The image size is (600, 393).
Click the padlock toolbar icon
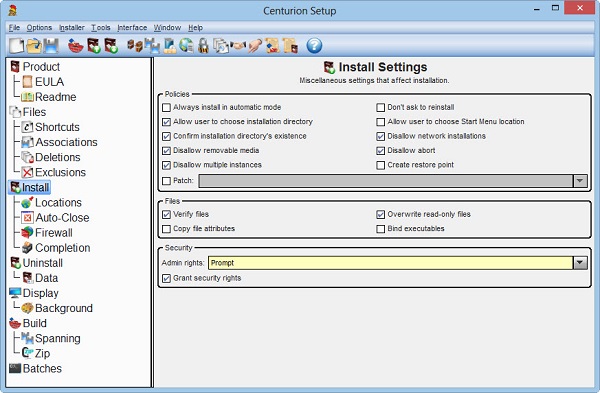[204, 46]
